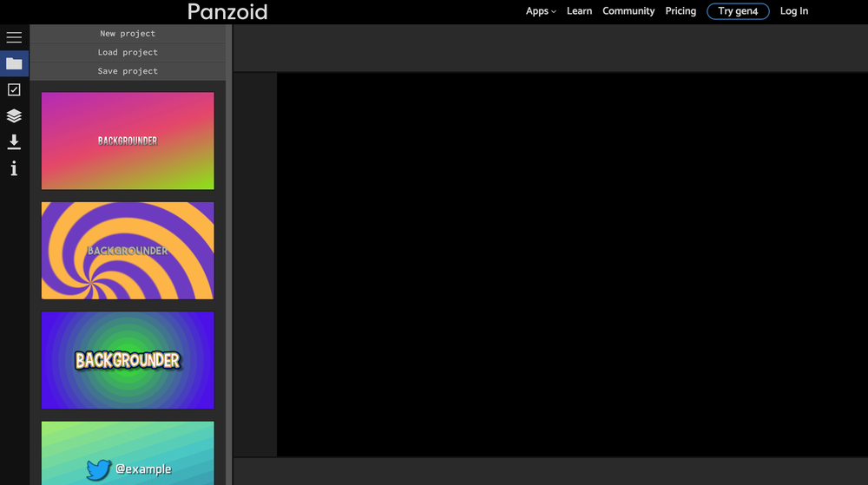Open the Learn page
The height and width of the screenshot is (485, 868).
(579, 11)
